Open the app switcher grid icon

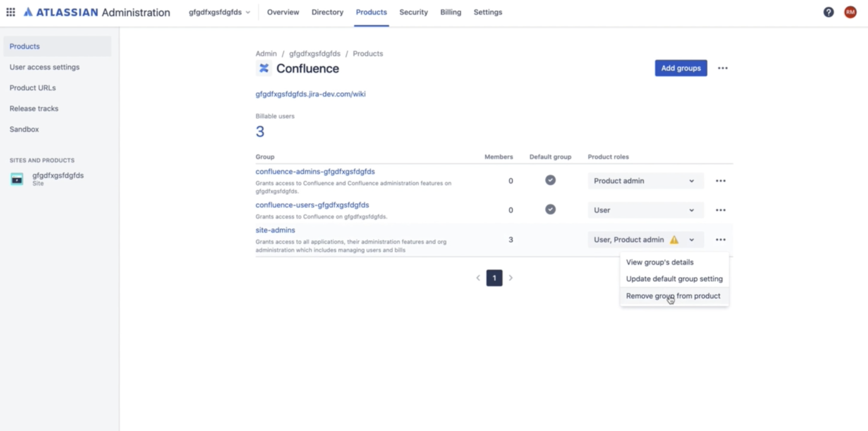coord(11,12)
